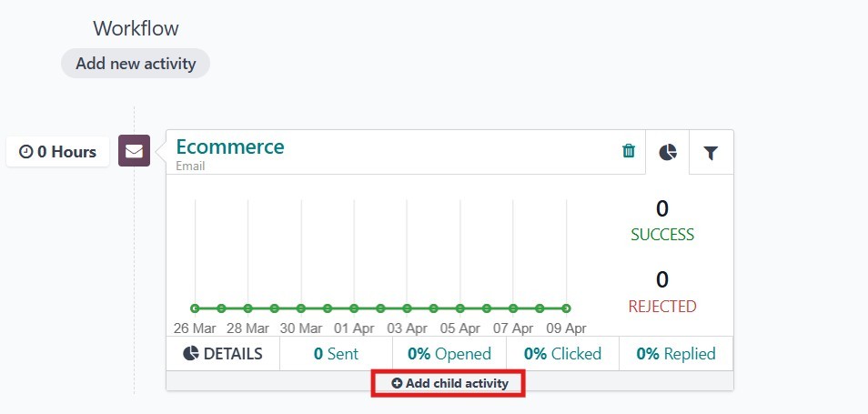This screenshot has width=868, height=414.
Task: Click the 0 Hours trigger badge
Action: point(58,152)
